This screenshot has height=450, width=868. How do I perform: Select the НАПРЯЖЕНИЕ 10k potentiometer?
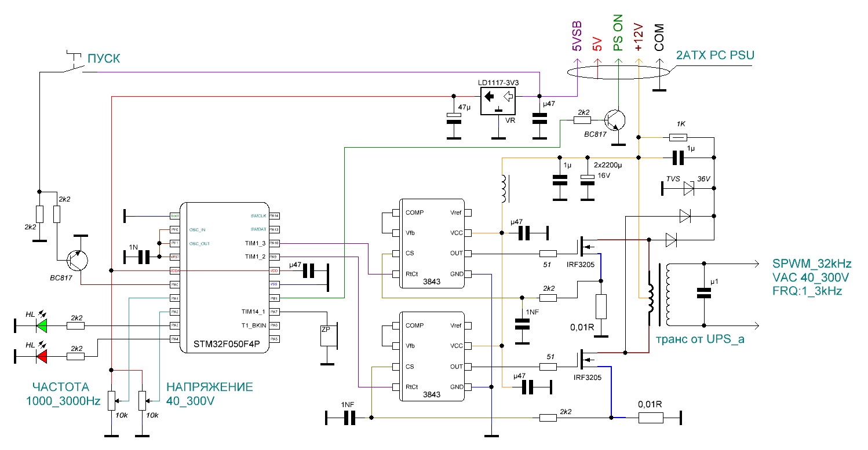coord(141,399)
